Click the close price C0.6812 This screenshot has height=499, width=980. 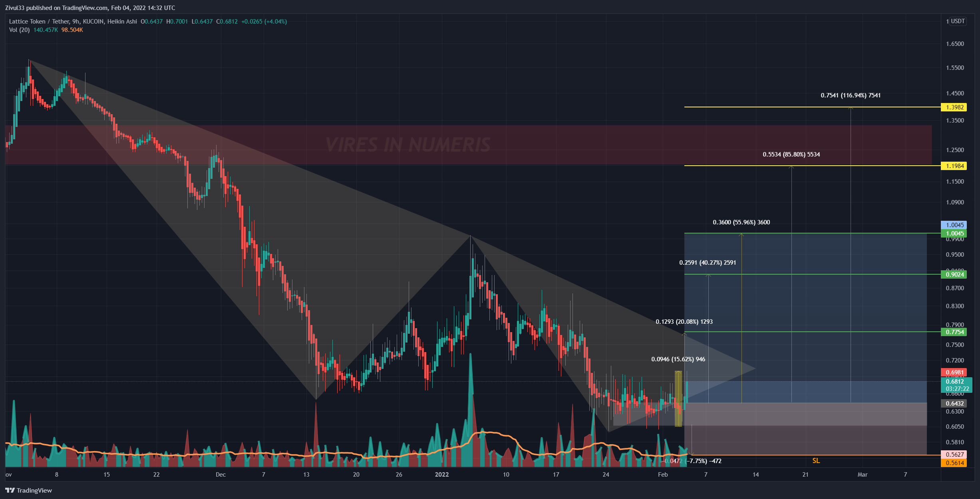click(x=227, y=22)
